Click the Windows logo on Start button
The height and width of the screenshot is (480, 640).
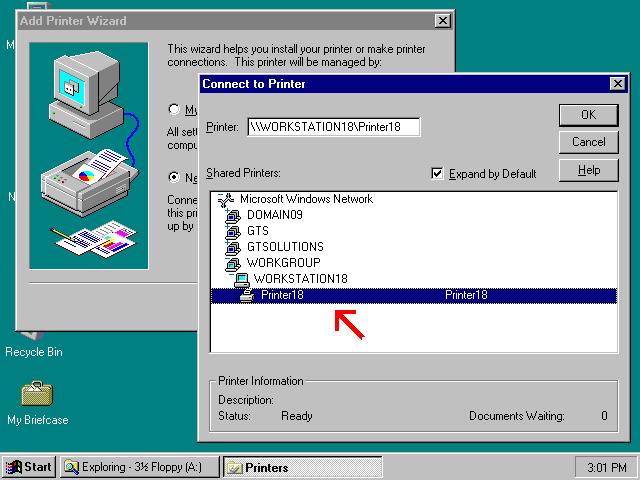(x=14, y=467)
